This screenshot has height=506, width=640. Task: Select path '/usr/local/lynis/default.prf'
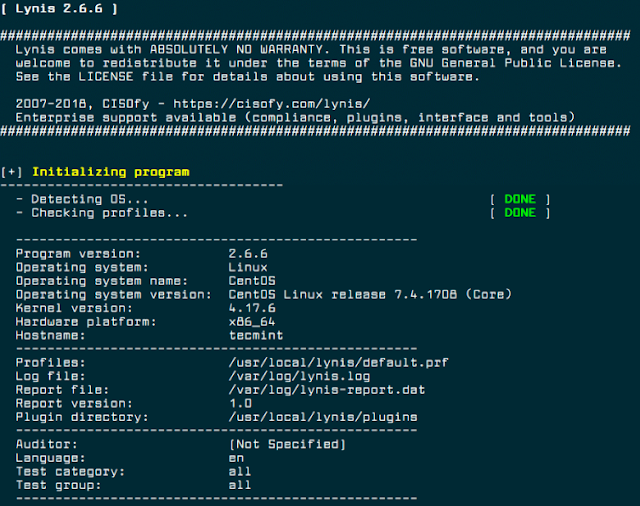pos(338,363)
